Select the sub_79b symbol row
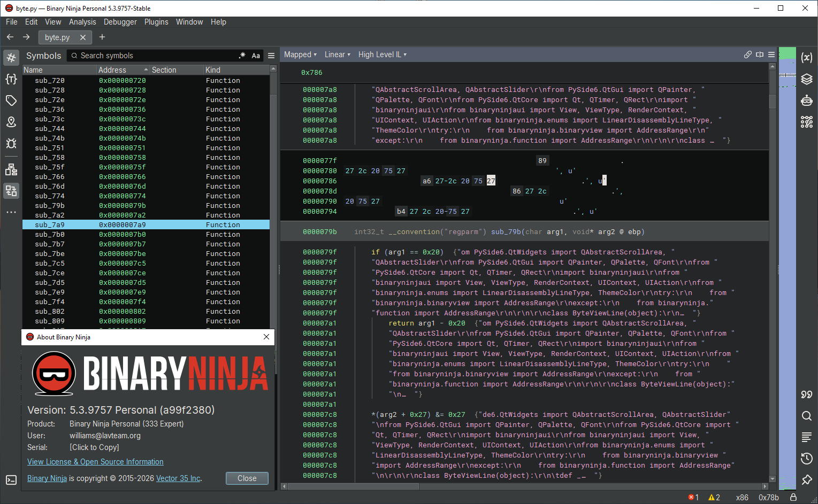 click(x=146, y=206)
